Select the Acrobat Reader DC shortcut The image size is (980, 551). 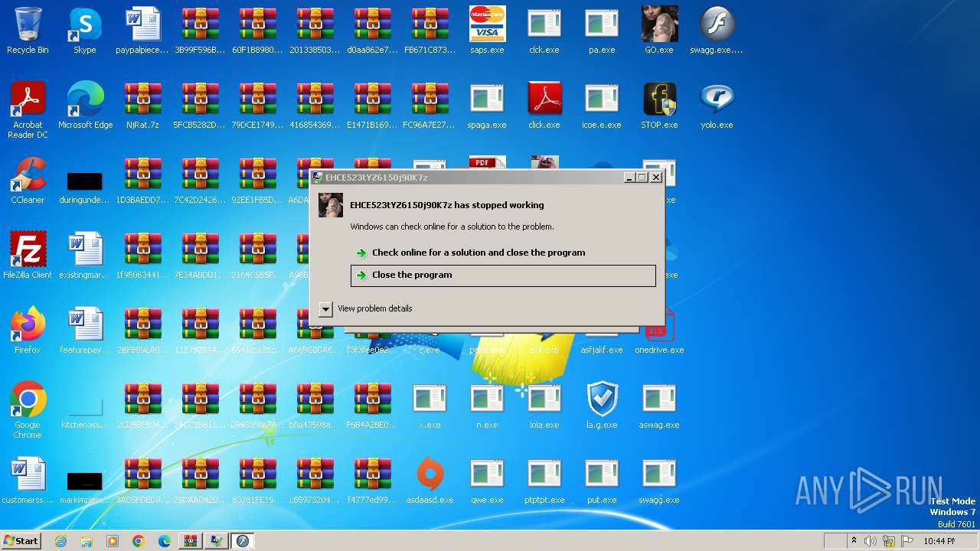coord(28,109)
